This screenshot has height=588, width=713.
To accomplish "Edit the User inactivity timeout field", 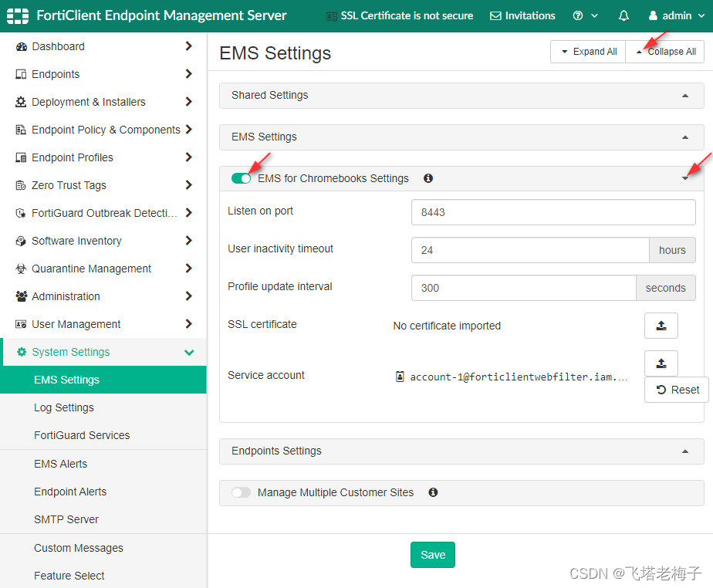I will coord(530,250).
